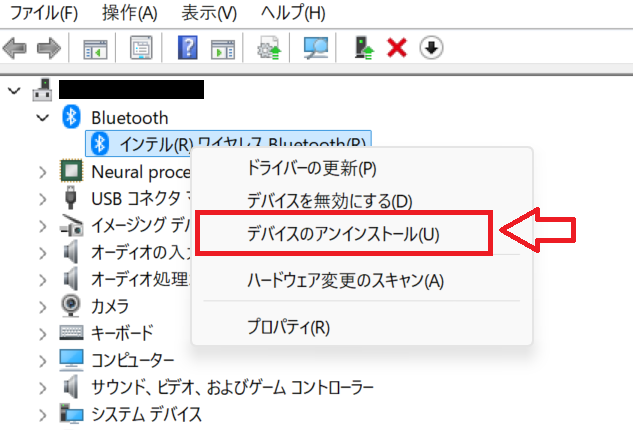This screenshot has height=430, width=633.
Task: Click the circled down-arrow disable icon
Action: 431,48
